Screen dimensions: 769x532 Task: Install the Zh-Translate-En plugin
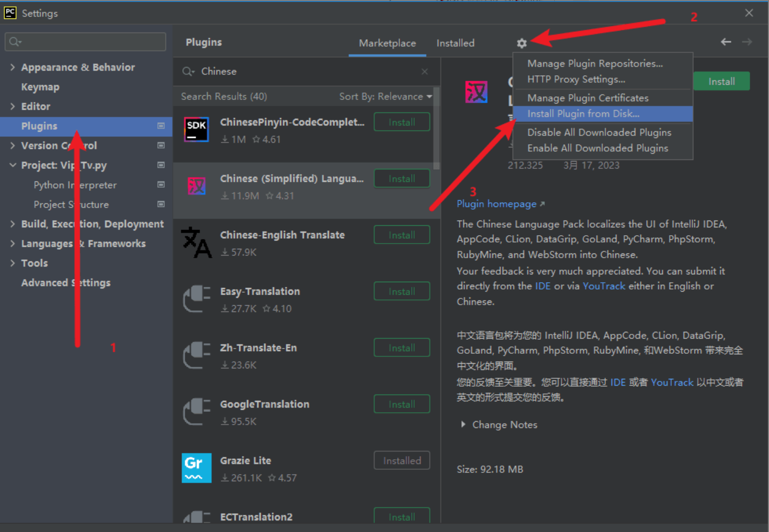402,348
